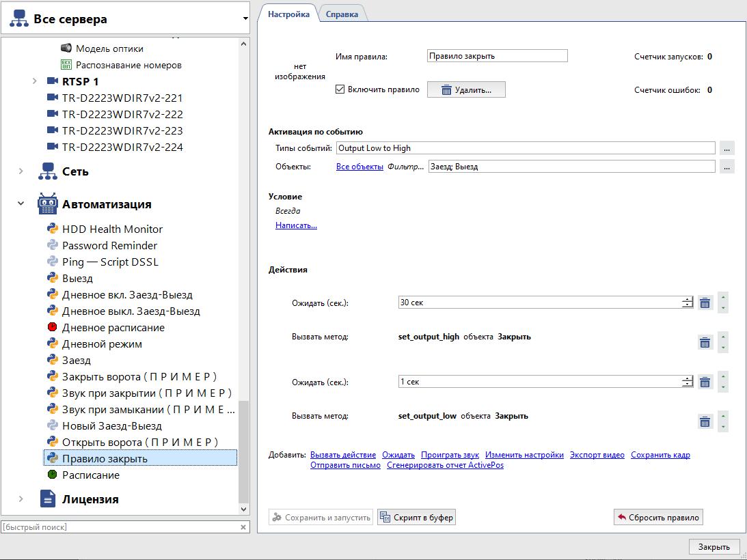
Task: Delete the set_output_low action
Action: click(705, 421)
